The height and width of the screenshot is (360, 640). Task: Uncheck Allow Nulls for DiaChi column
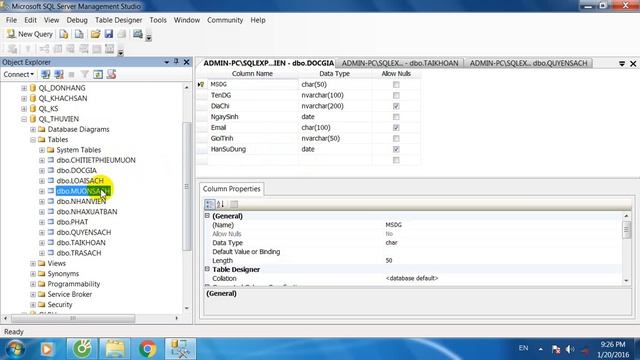point(396,106)
